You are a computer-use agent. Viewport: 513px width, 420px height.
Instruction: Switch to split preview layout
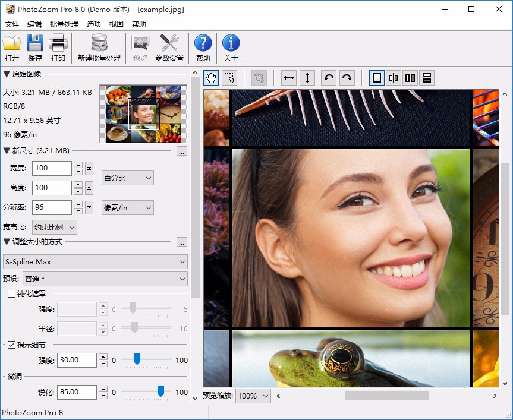pos(395,78)
